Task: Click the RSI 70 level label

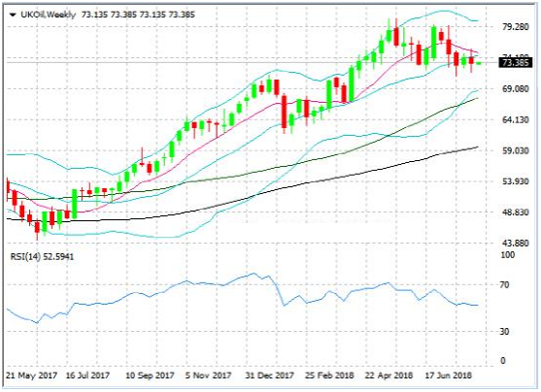Action: coord(504,284)
